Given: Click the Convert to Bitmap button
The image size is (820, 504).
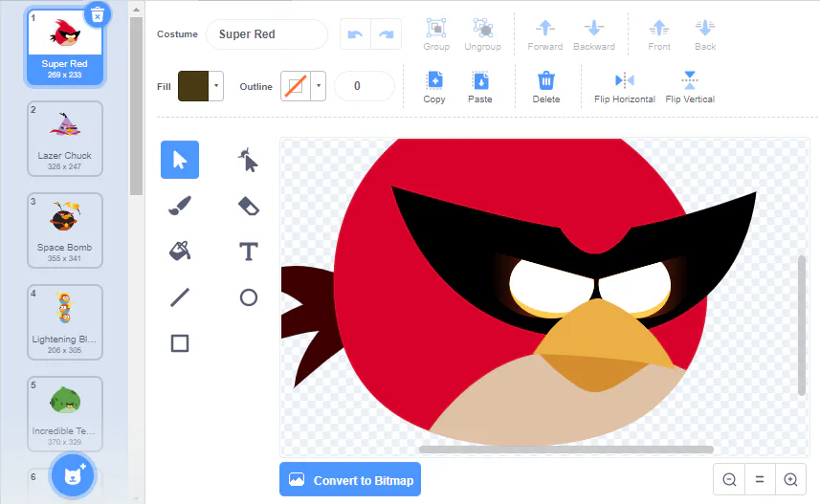Looking at the screenshot, I should (350, 479).
